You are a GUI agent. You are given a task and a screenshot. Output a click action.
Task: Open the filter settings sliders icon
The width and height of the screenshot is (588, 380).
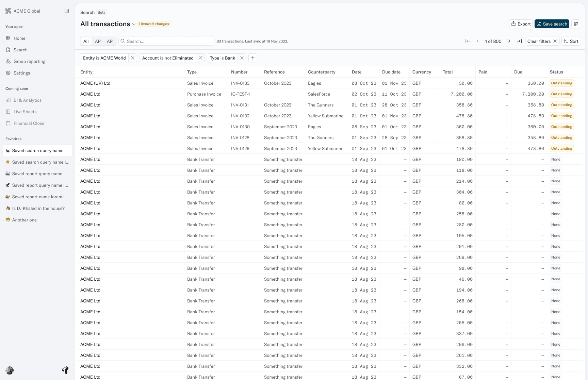576,24
